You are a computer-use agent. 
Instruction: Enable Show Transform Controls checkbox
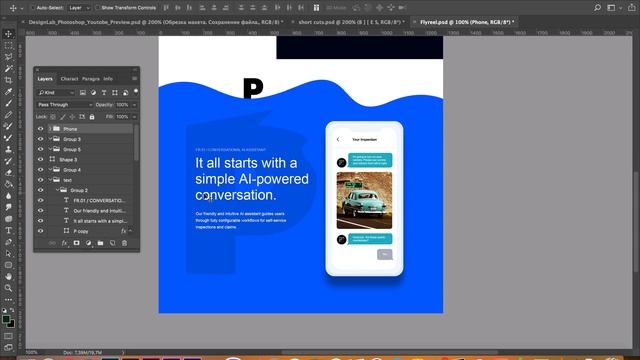click(x=98, y=7)
